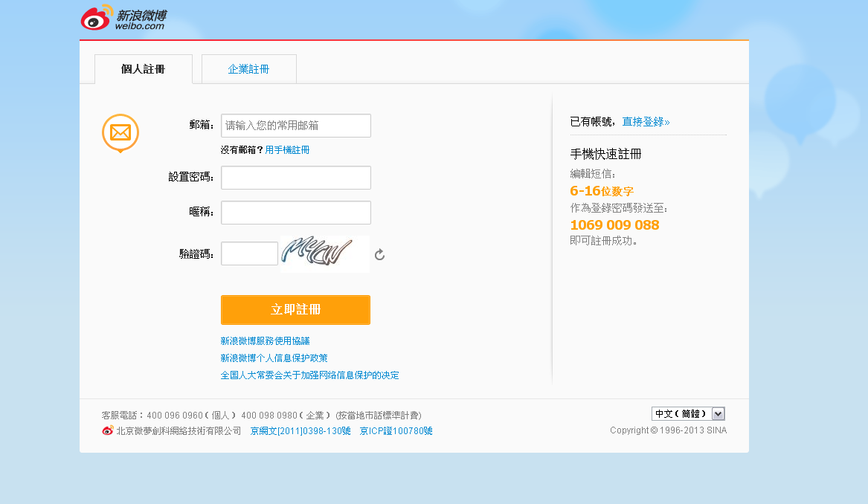Follow the 直接登錄» login link
Image resolution: width=868 pixels, height=504 pixels.
[x=646, y=122]
